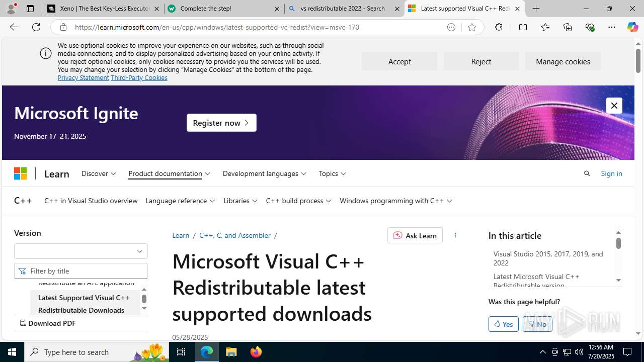The image size is (644, 362).
Task: Expand the Development languages menu
Action: point(265,173)
